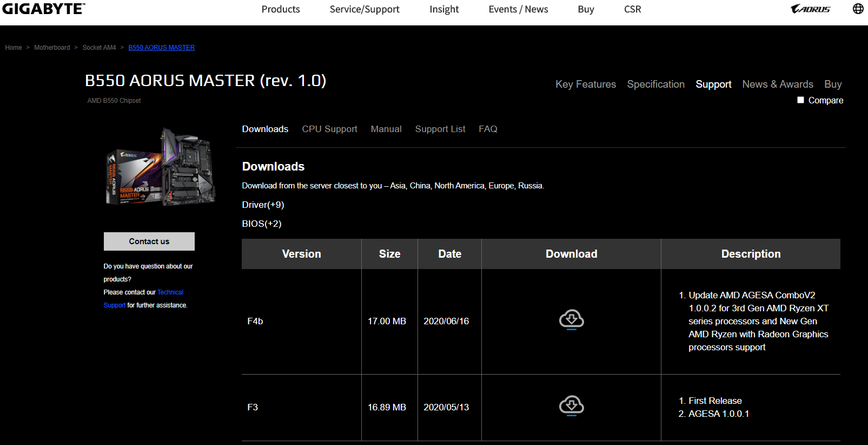868x445 pixels.
Task: Click the Version column header
Action: 301,254
